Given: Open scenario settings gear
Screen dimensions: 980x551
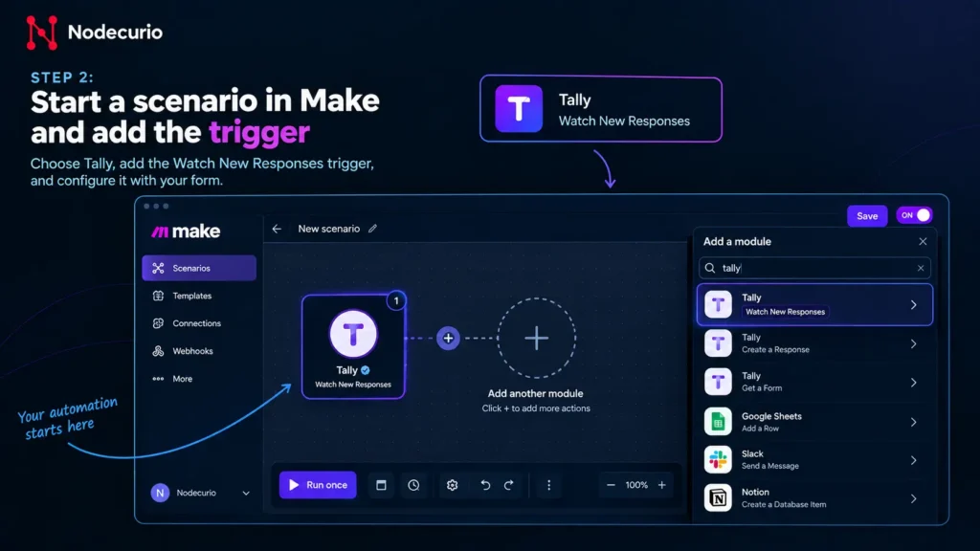Looking at the screenshot, I should click(x=453, y=485).
